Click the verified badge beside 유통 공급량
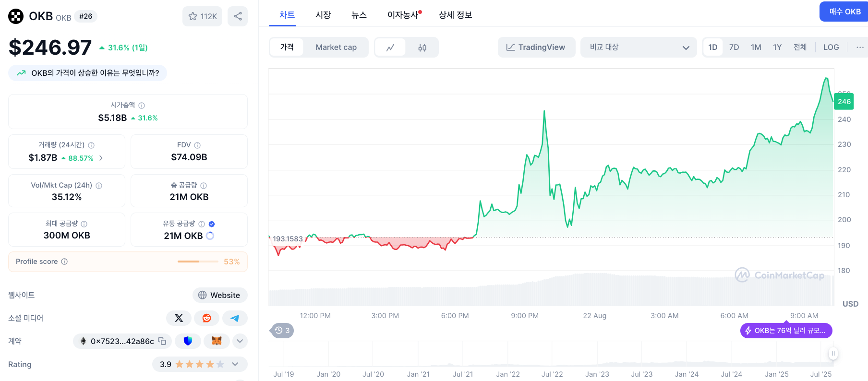Image resolution: width=868 pixels, height=381 pixels. point(212,224)
